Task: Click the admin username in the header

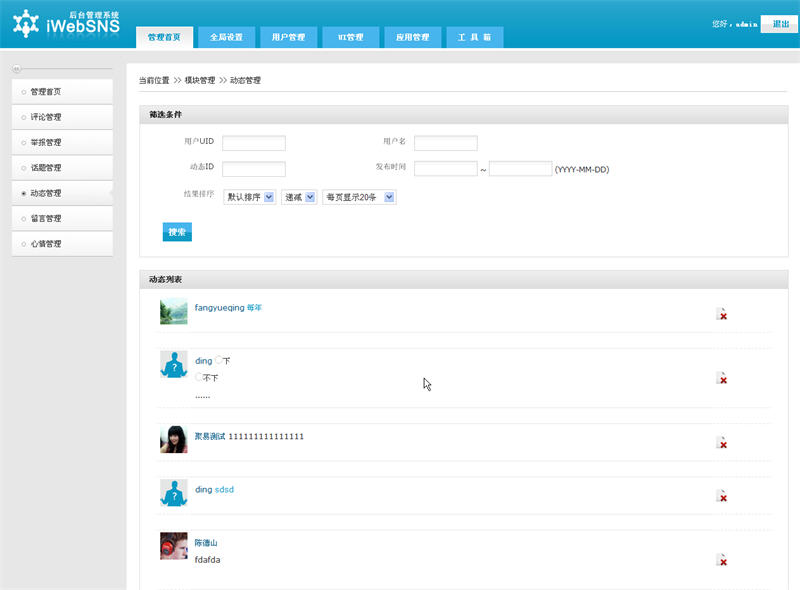Action: coord(746,24)
